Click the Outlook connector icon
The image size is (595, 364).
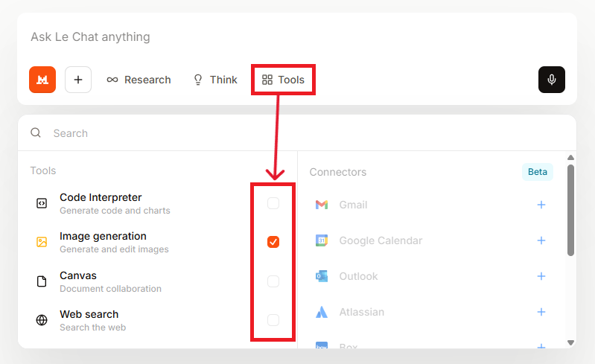coord(322,276)
